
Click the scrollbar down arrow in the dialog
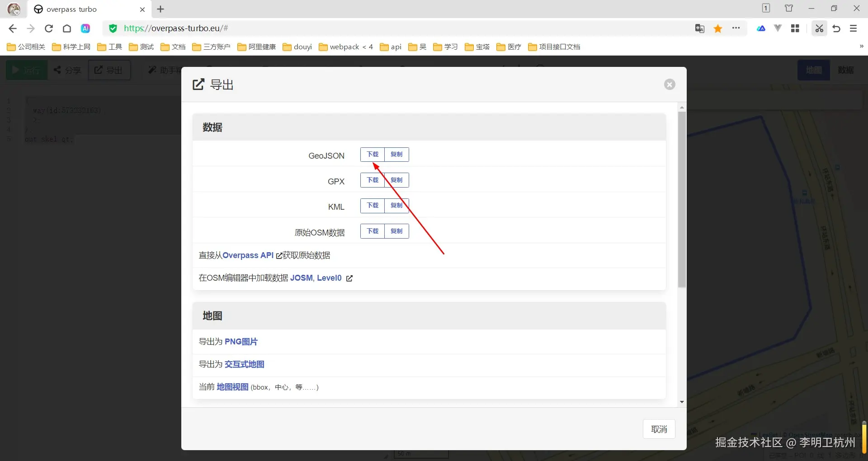coord(682,402)
